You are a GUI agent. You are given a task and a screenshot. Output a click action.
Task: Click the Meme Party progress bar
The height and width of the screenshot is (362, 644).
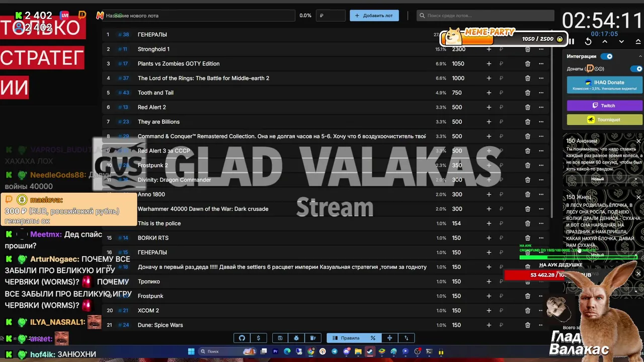(x=503, y=39)
